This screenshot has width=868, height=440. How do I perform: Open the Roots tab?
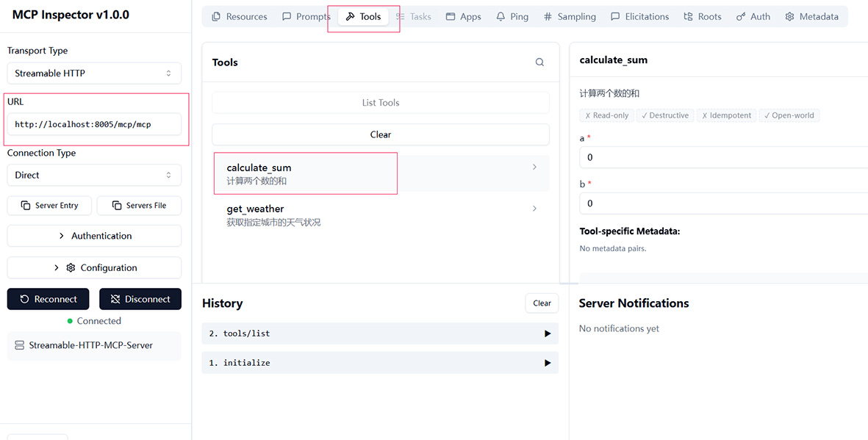(x=703, y=17)
